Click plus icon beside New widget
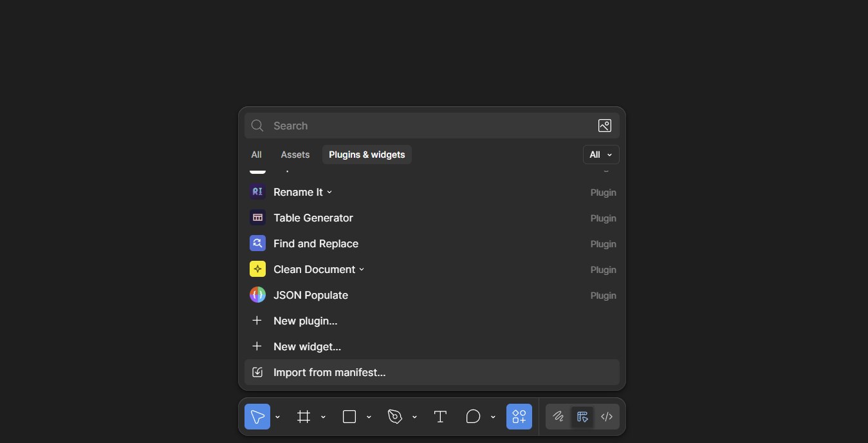 [x=257, y=346]
